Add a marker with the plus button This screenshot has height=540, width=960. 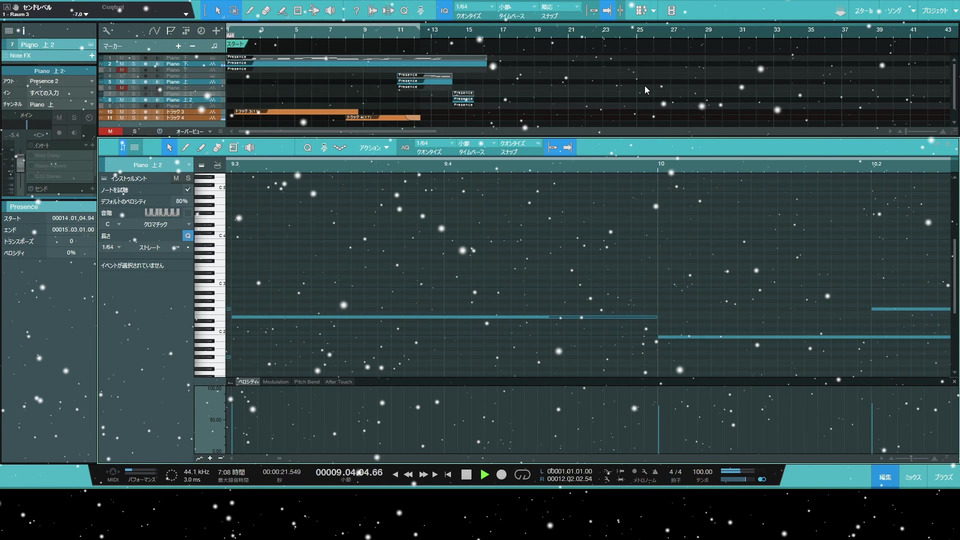178,46
